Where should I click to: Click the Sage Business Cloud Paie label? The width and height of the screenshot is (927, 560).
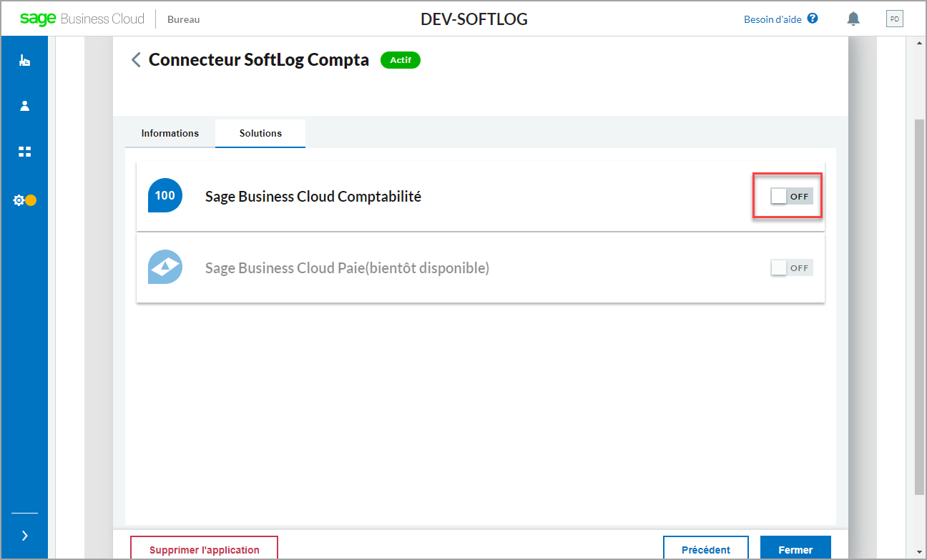coord(347,268)
